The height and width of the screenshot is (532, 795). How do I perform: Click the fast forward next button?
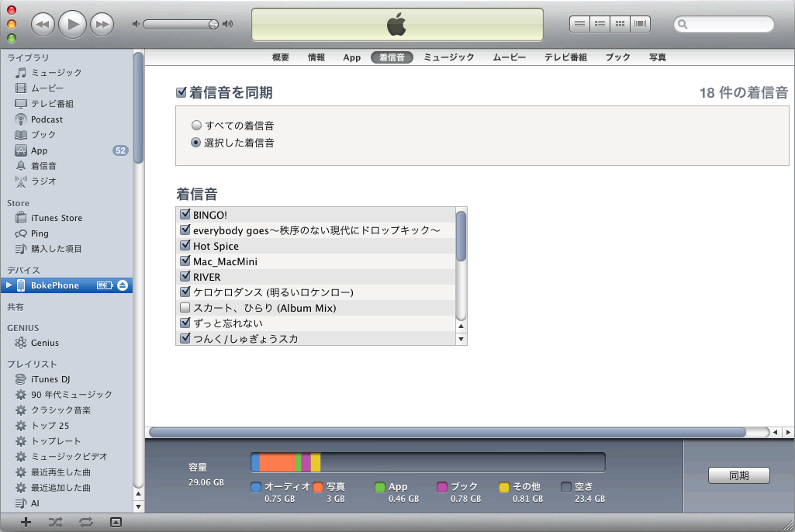click(102, 24)
